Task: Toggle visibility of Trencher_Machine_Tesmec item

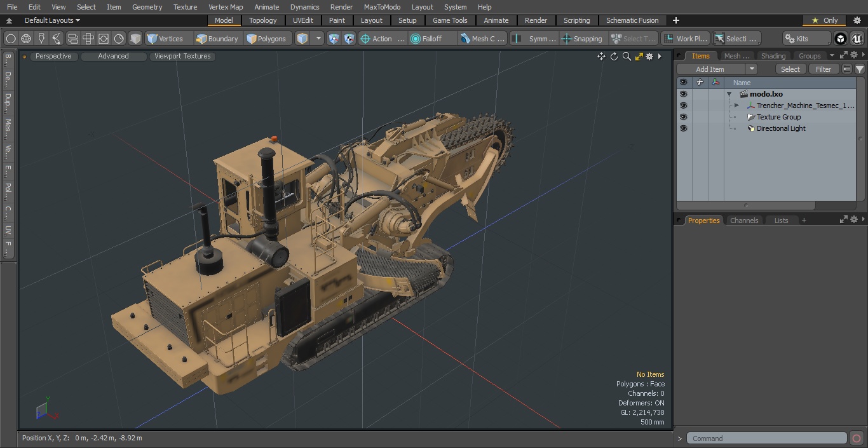Action: 683,105
